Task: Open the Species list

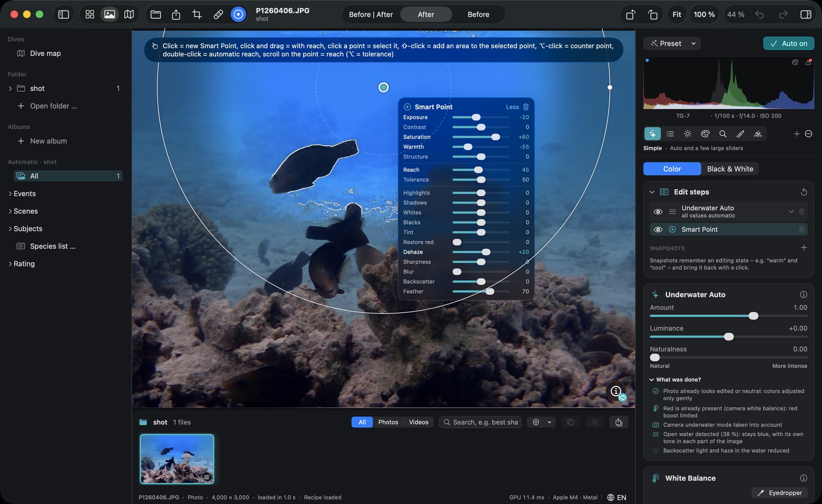Action: tap(53, 246)
